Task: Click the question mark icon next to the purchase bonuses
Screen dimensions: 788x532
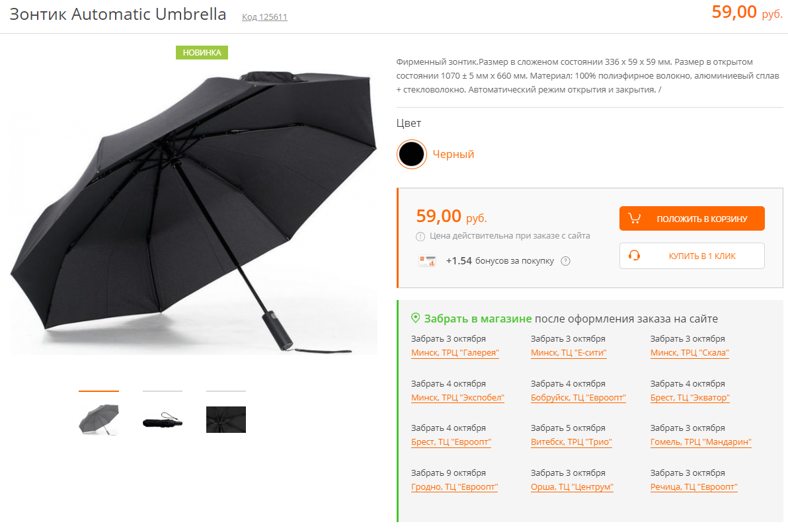Action: (565, 261)
